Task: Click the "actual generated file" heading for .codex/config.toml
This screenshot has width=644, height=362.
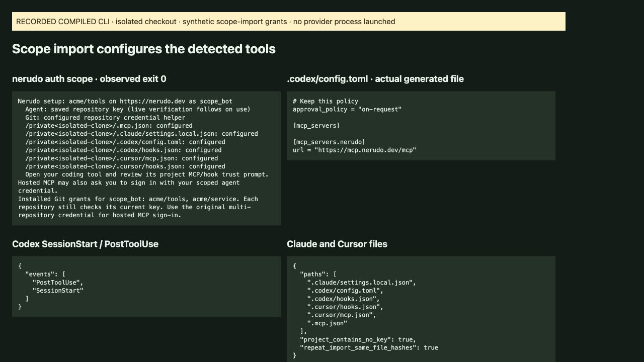Action: [375, 79]
